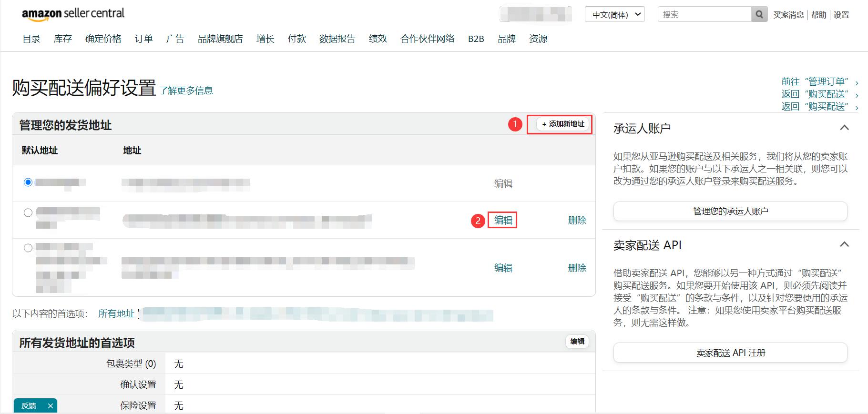Click the 默认地址 column header
This screenshot has height=414, width=868.
click(40, 151)
